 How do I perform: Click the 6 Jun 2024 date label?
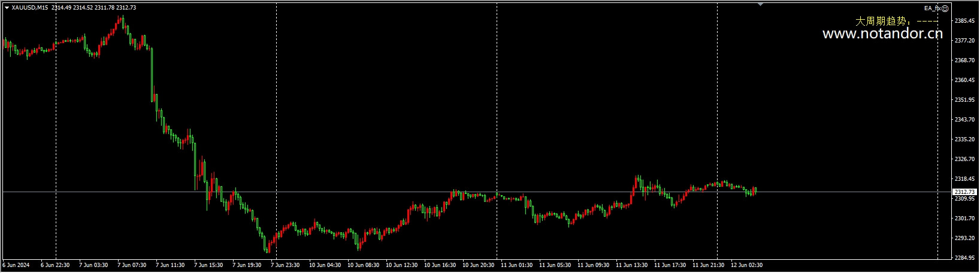click(x=16, y=265)
